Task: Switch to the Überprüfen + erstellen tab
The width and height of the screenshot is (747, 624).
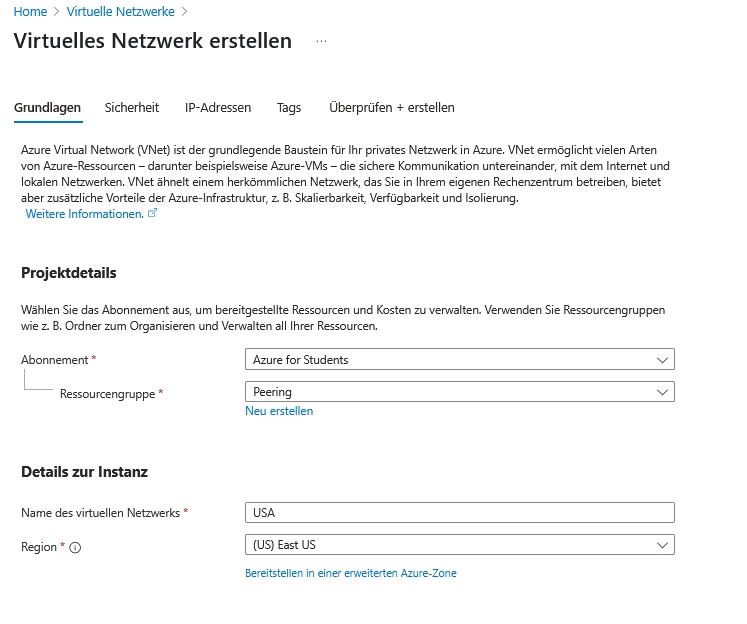Action: [392, 108]
